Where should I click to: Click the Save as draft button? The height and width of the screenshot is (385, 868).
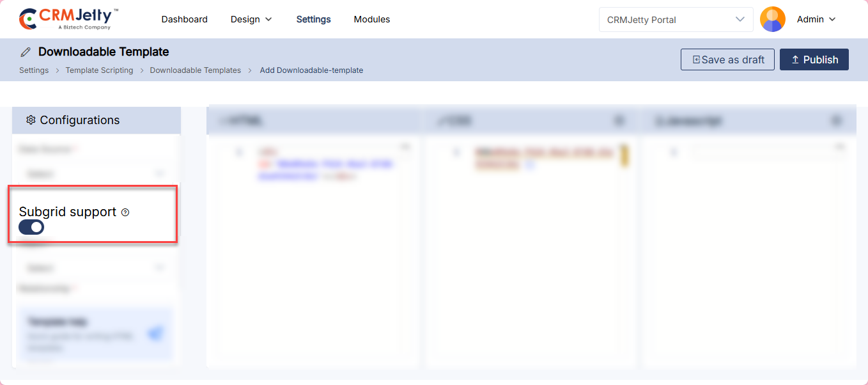coord(728,59)
